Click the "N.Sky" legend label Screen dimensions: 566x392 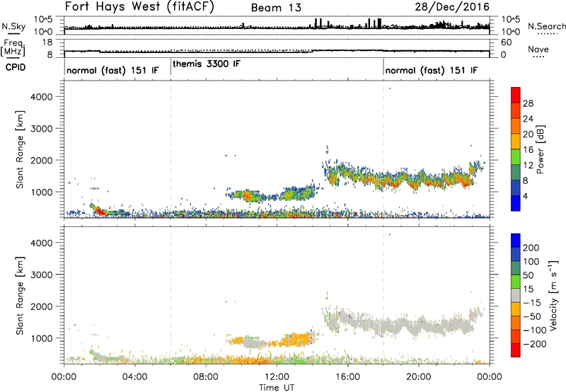[x=13, y=26]
